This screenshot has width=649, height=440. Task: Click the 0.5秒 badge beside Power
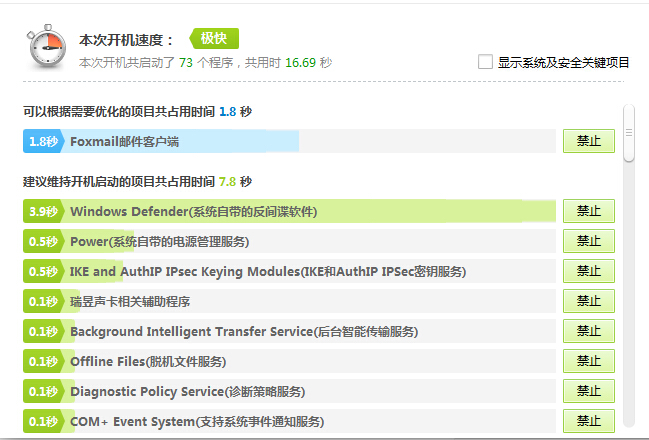(43, 242)
